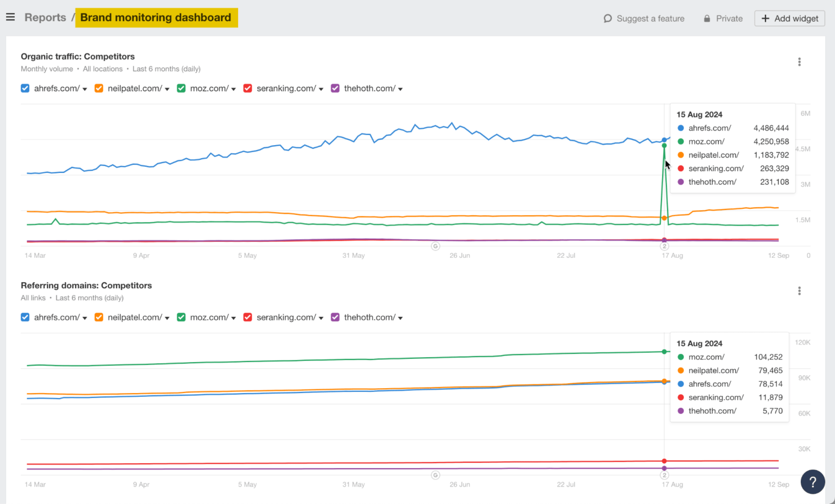This screenshot has height=504, width=835.
Task: Click the G marker on the Referring domains chart
Action: coord(435,475)
